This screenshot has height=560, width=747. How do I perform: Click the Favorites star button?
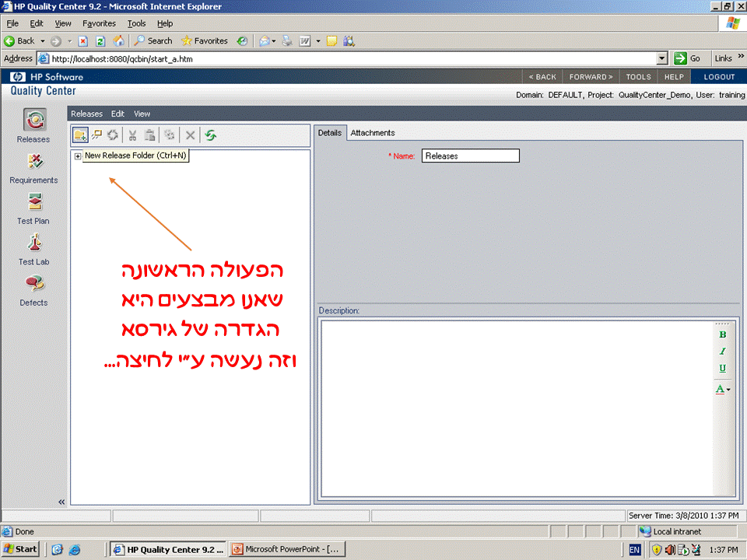pyautogui.click(x=205, y=41)
